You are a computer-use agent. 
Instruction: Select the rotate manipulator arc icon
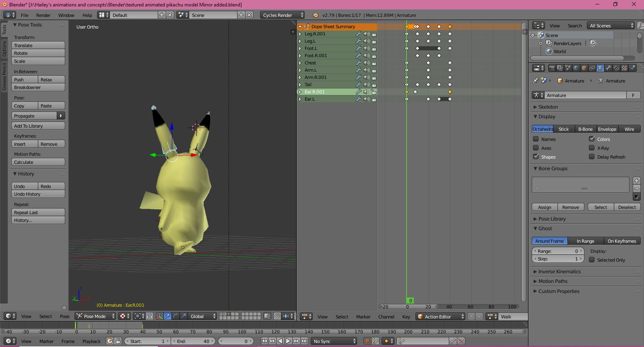[175, 316]
